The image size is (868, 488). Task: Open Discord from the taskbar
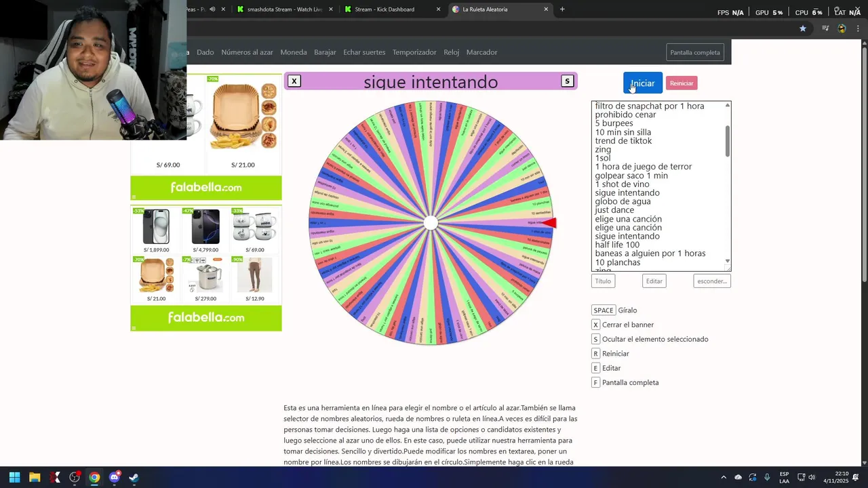click(x=114, y=477)
